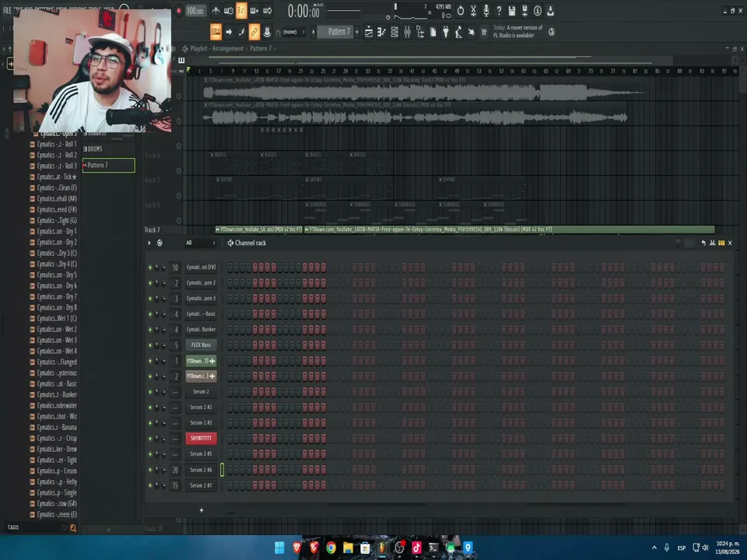Open help question mark icon

click(500, 10)
